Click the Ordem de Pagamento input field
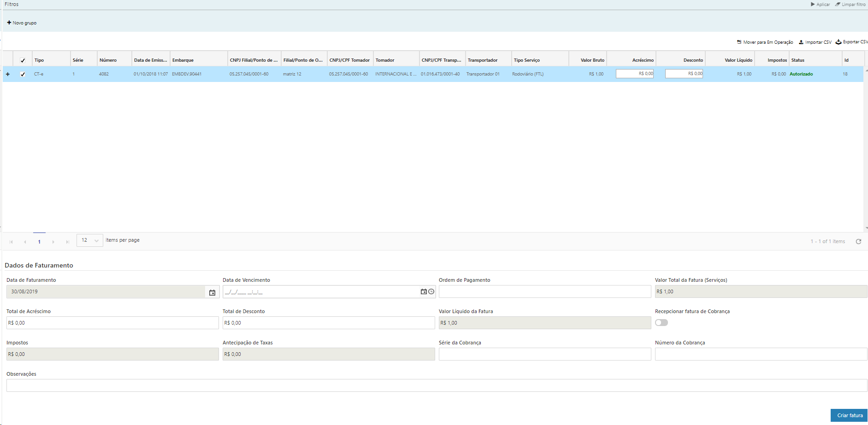This screenshot has width=868, height=425. [544, 291]
